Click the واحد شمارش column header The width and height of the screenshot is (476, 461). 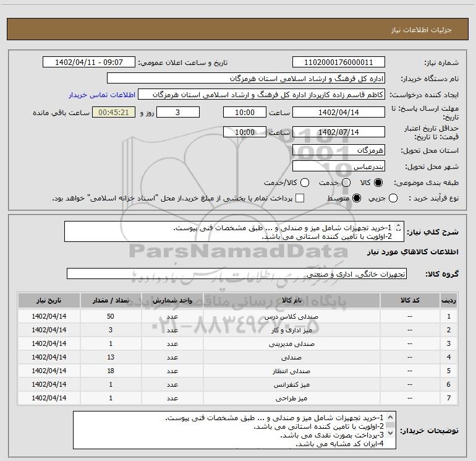pos(172,300)
